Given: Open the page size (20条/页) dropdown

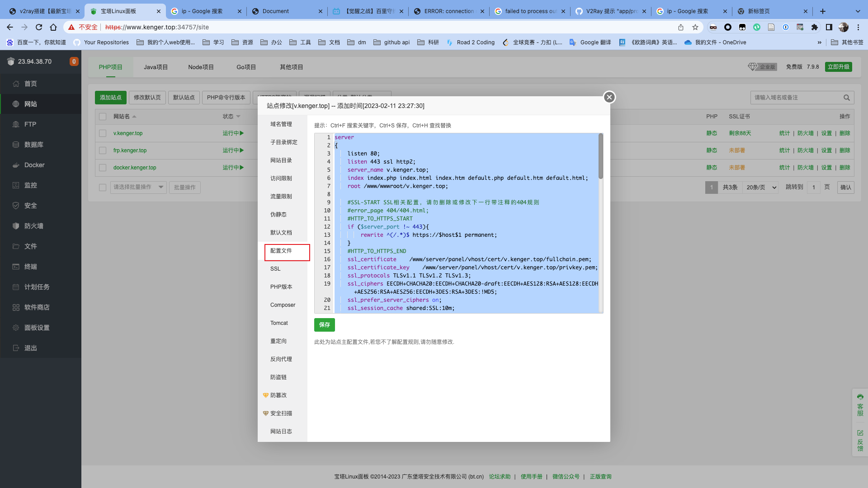Looking at the screenshot, I should 760,187.
